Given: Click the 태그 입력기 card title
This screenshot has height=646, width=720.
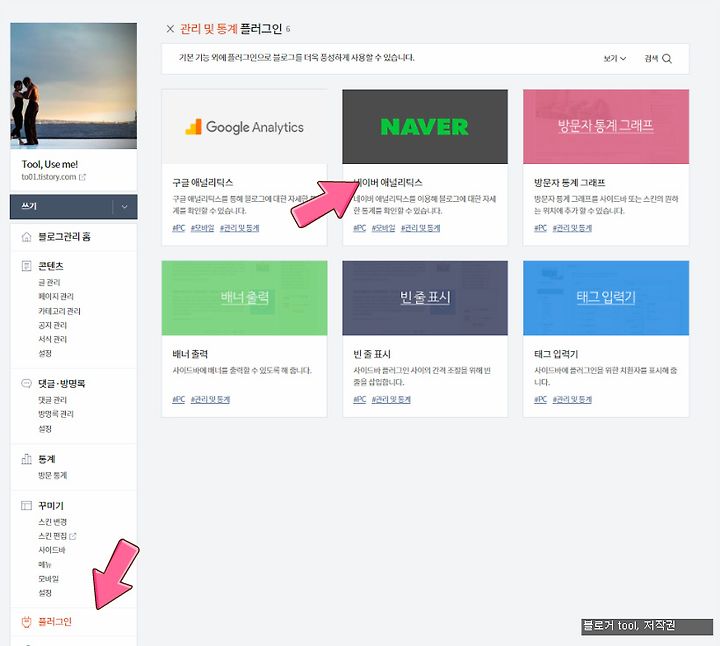Looking at the screenshot, I should (556, 354).
